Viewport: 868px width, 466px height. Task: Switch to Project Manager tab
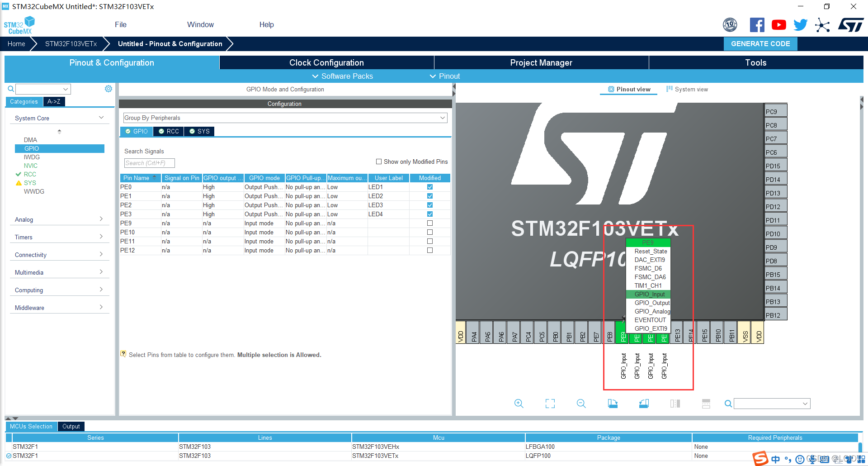[541, 62]
